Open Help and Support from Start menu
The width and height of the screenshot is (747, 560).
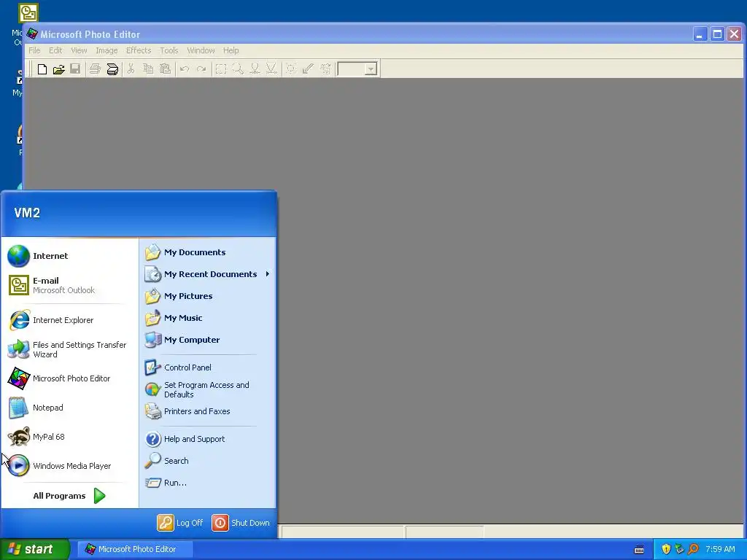coord(208,439)
